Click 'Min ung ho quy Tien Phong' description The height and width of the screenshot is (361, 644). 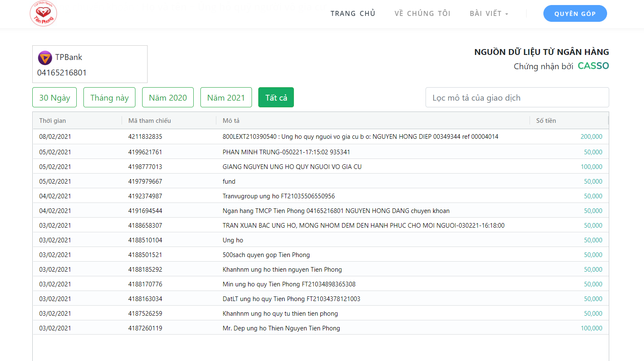point(289,284)
